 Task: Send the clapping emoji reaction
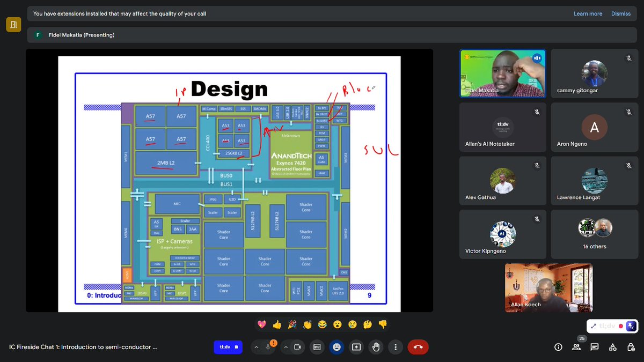[307, 324]
